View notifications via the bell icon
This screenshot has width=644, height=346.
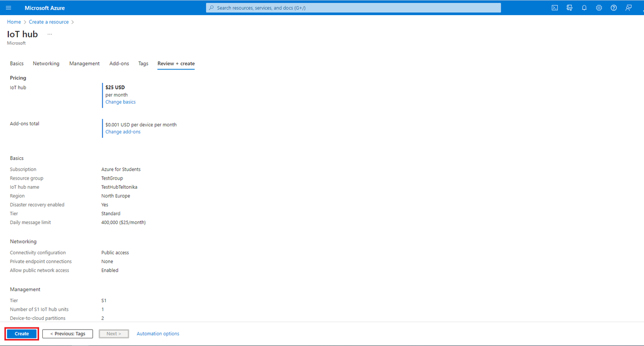point(584,8)
